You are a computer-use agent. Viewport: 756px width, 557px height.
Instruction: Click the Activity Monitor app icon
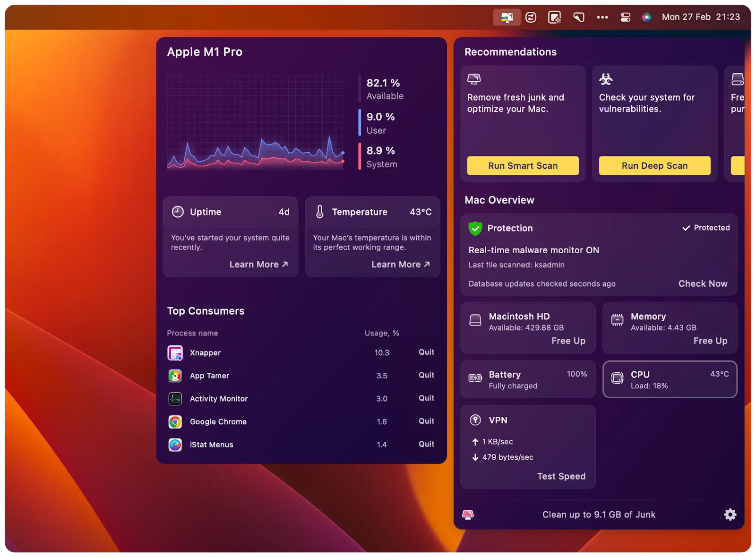pyautogui.click(x=175, y=399)
